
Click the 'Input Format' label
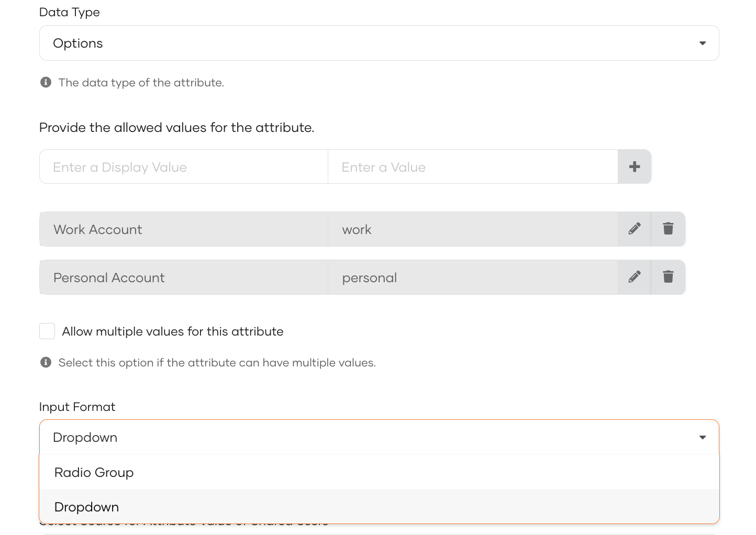pos(77,407)
